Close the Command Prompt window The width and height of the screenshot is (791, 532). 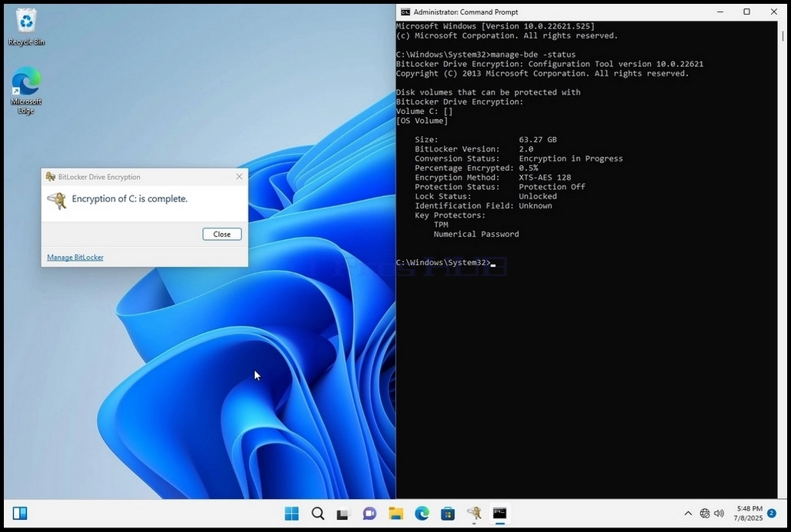coord(774,12)
